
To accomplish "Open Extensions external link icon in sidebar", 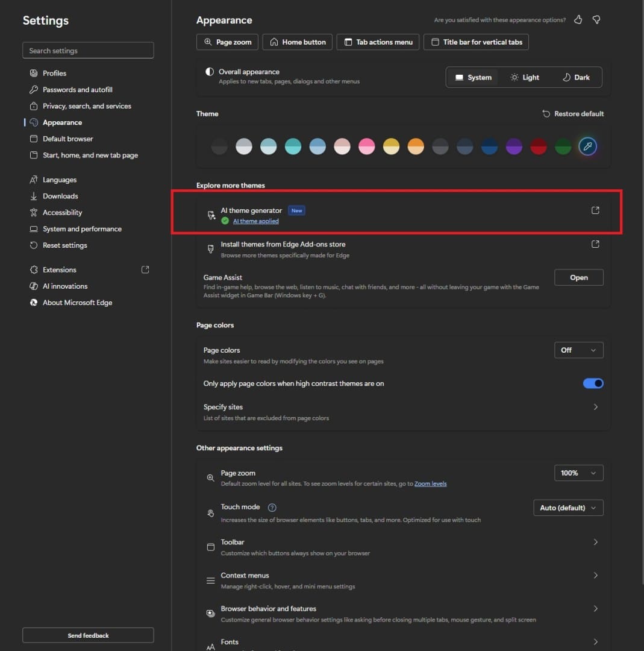I will (145, 269).
